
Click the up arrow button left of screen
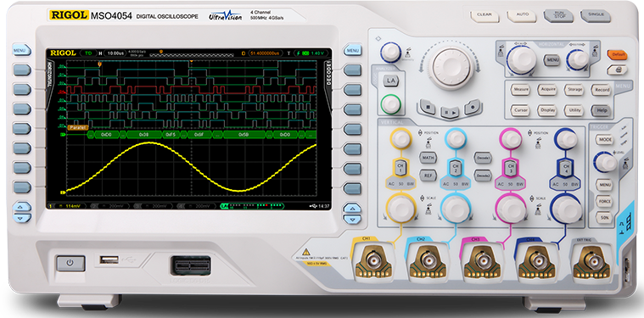coord(22,206)
